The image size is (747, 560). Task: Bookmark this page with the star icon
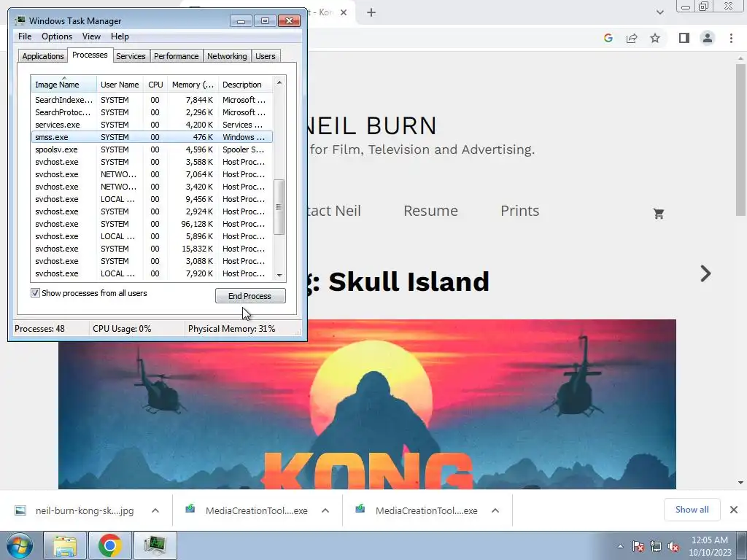pyautogui.click(x=655, y=38)
